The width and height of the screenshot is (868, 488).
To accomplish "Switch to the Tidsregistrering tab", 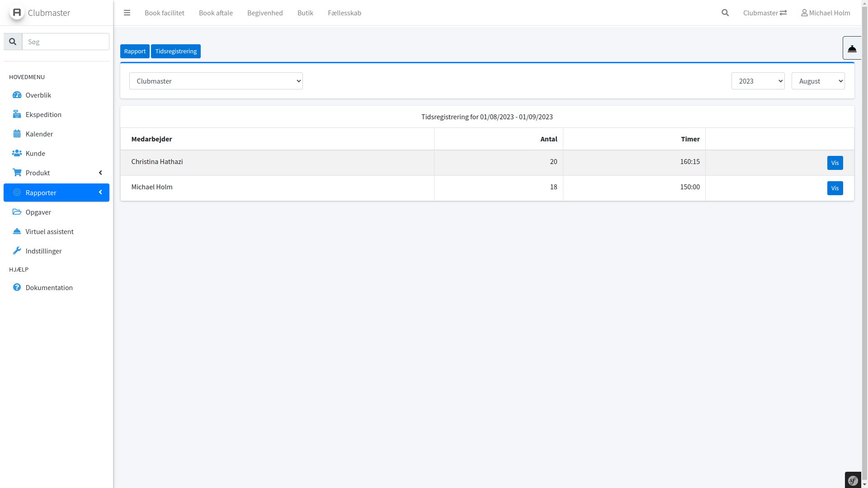I will click(176, 51).
